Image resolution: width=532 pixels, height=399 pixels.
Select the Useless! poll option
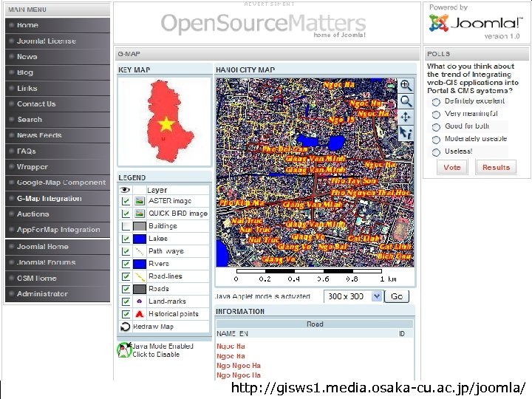(436, 152)
